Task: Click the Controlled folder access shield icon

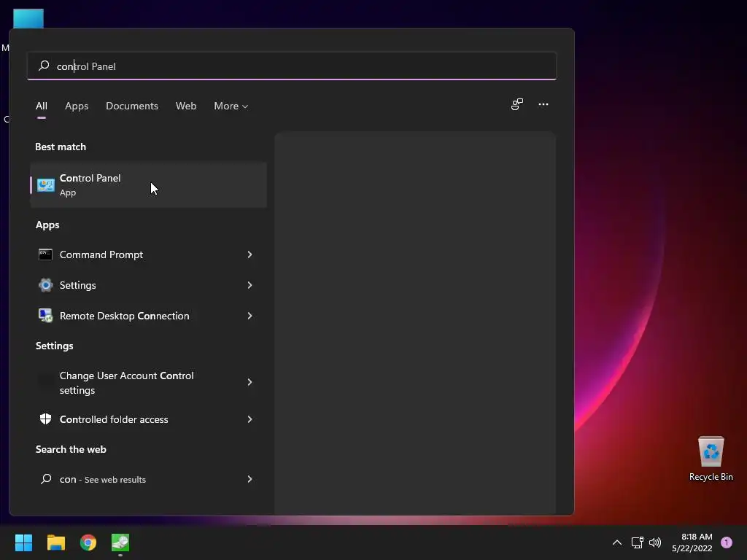Action: 45,419
